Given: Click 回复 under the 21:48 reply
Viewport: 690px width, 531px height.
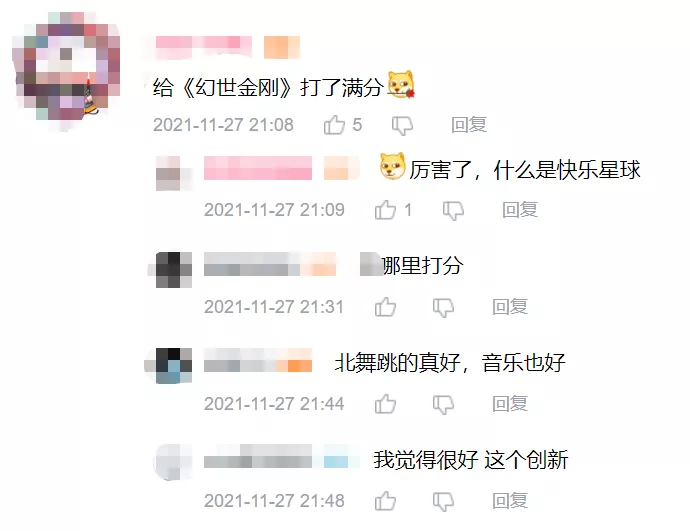Looking at the screenshot, I should coord(510,501).
